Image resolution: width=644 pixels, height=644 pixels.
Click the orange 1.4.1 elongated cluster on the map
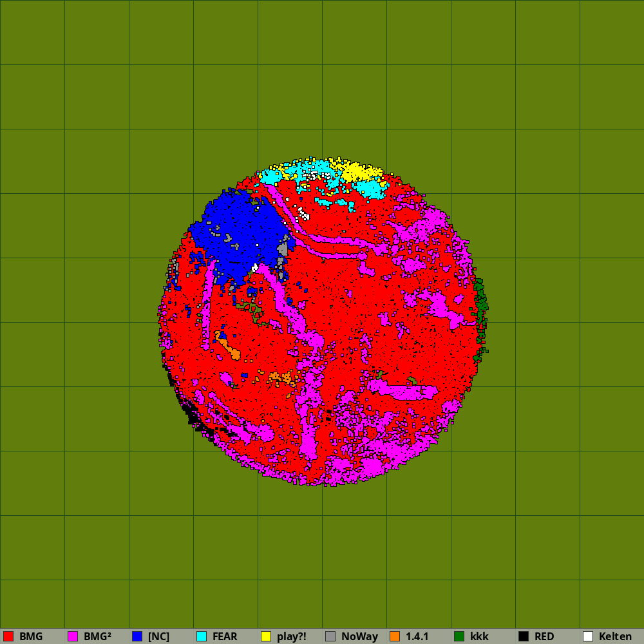227,345
